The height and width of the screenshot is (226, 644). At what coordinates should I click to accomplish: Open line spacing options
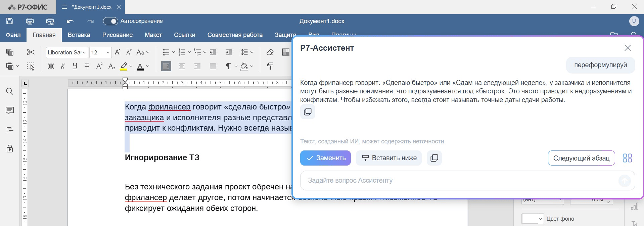point(247,52)
